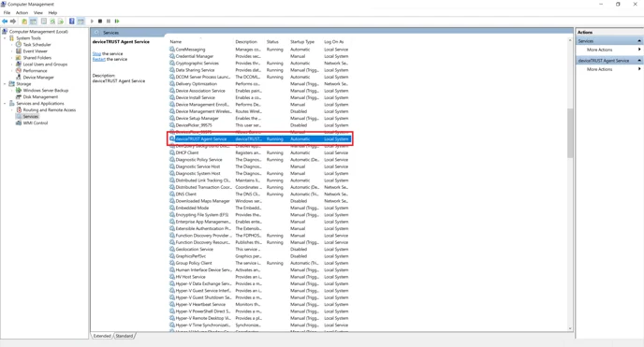Open Disk Management from the tree
Viewport: 644px width, 347px height.
[40, 96]
